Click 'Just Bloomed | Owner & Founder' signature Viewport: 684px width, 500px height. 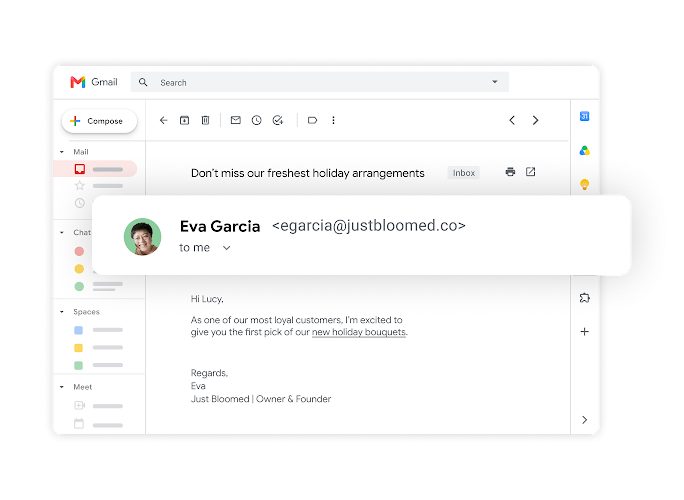[x=261, y=399]
